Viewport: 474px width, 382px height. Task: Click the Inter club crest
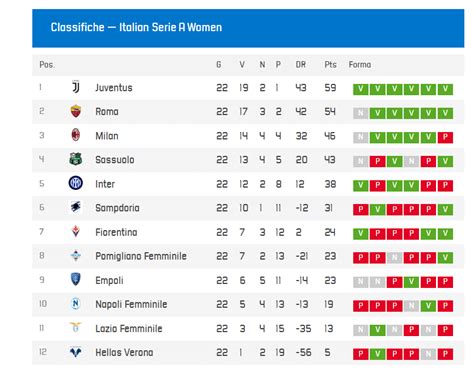pos(76,183)
